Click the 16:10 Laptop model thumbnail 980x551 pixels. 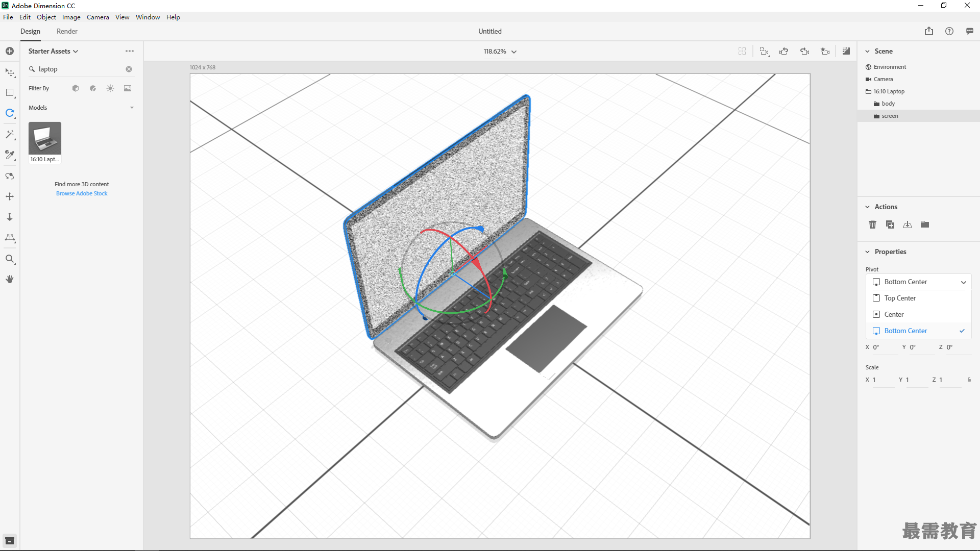(45, 138)
